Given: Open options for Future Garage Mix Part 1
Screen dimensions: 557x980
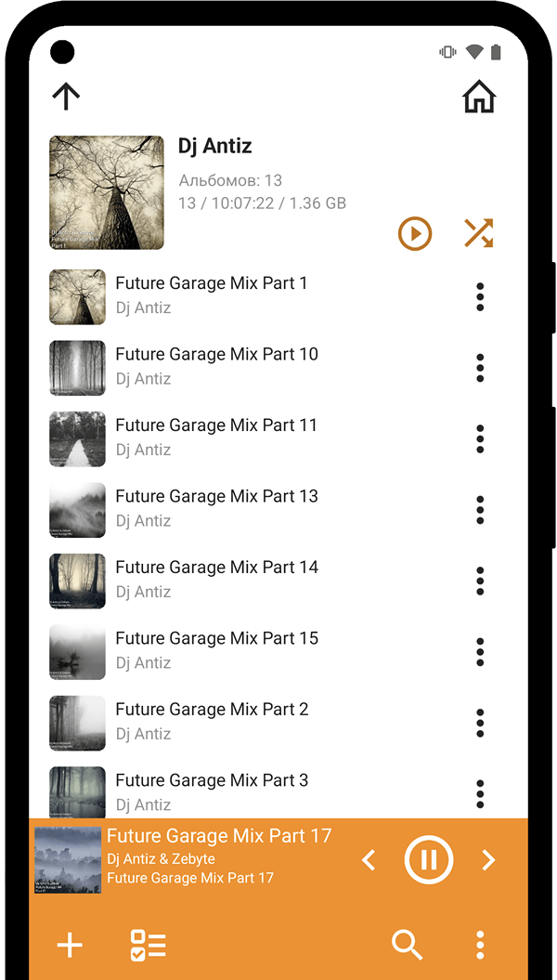Looking at the screenshot, I should (x=480, y=296).
